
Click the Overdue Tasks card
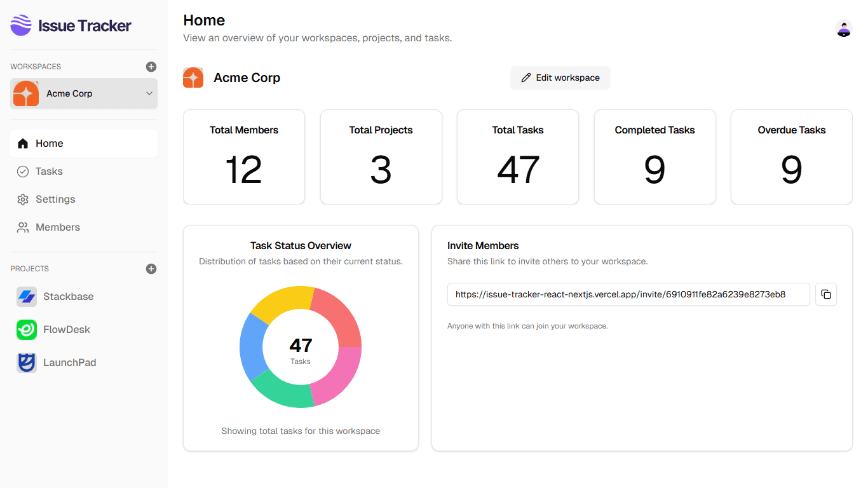(791, 157)
